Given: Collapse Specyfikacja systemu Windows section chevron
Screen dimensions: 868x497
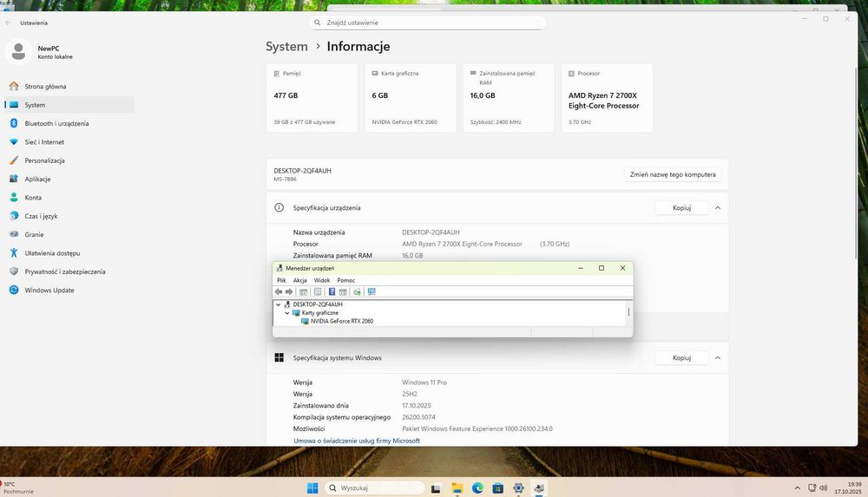Looking at the screenshot, I should tap(718, 357).
